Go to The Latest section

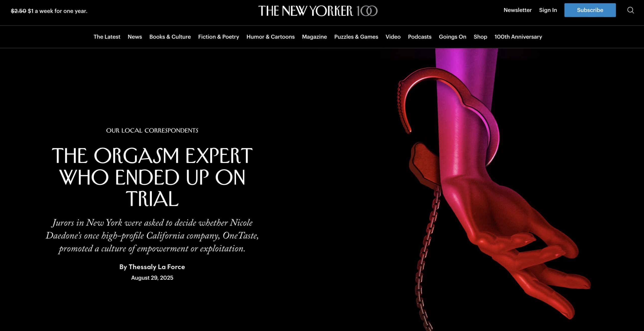tap(107, 37)
